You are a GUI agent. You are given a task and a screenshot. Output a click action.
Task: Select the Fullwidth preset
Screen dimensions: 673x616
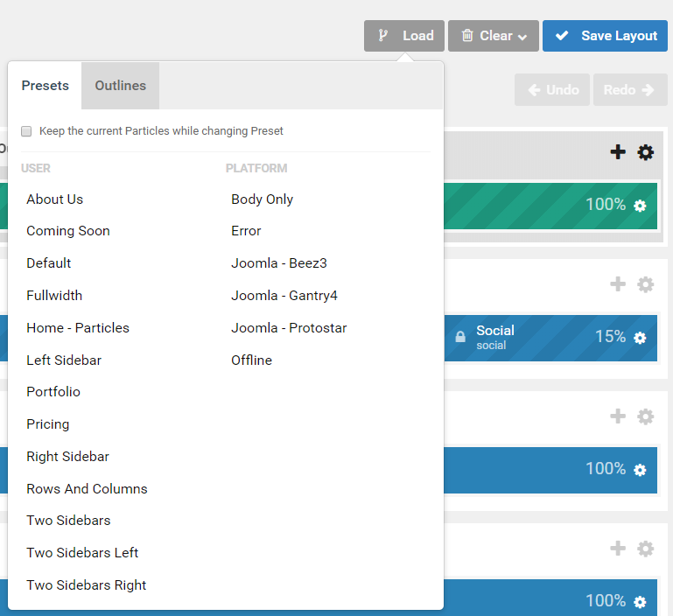pyautogui.click(x=54, y=296)
